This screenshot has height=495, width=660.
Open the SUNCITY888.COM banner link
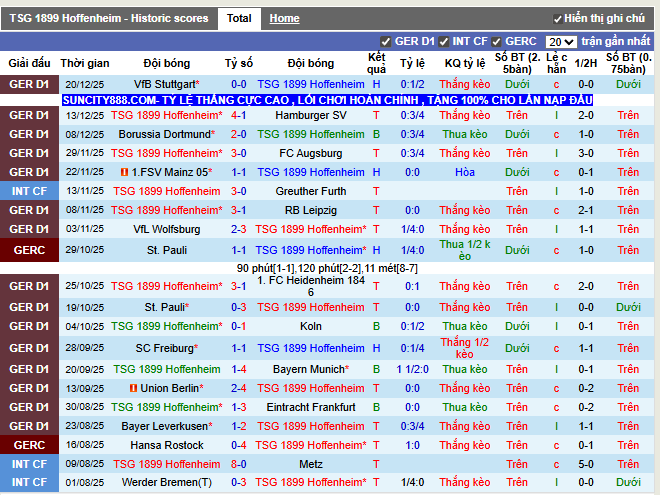pyautogui.click(x=327, y=100)
